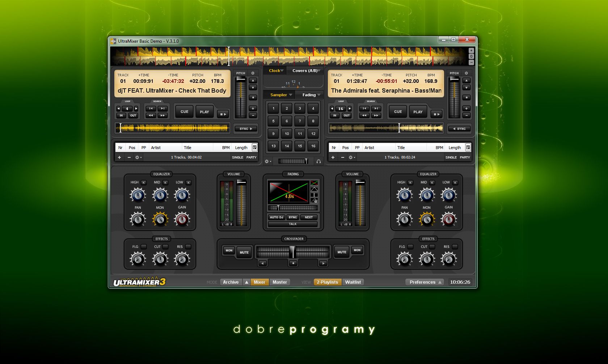This screenshot has height=364, width=608.
Task: Enable left deck CUT effect
Action: [165, 247]
